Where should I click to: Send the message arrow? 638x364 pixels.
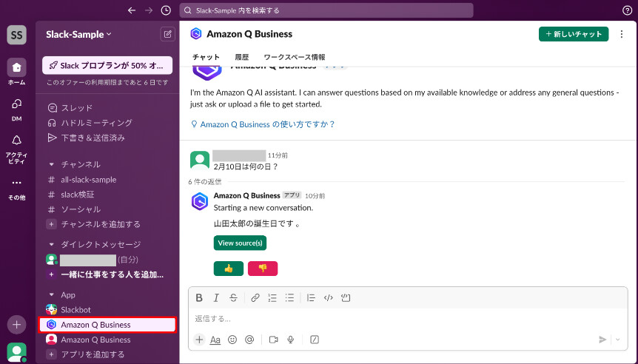point(602,340)
